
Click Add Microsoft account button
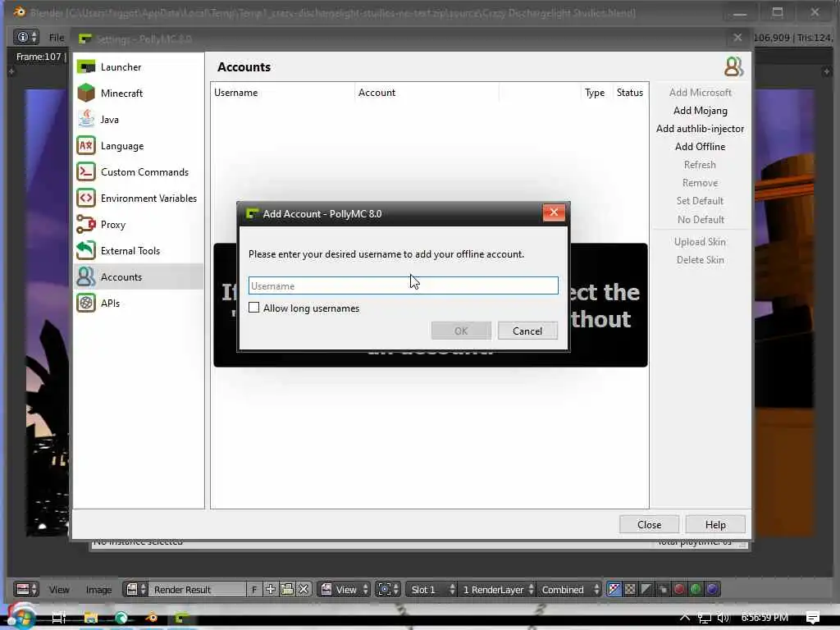701,92
